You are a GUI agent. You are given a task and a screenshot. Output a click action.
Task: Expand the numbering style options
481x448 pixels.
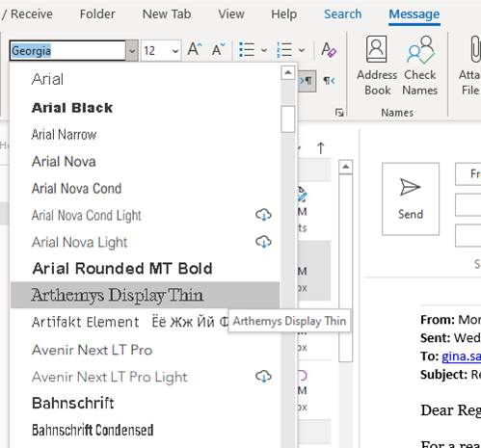pos(302,50)
